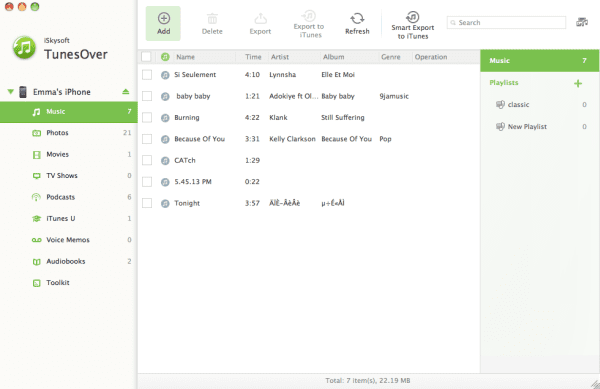The width and height of the screenshot is (600, 389).
Task: Open the music transfer icon beside search
Action: click(x=582, y=23)
